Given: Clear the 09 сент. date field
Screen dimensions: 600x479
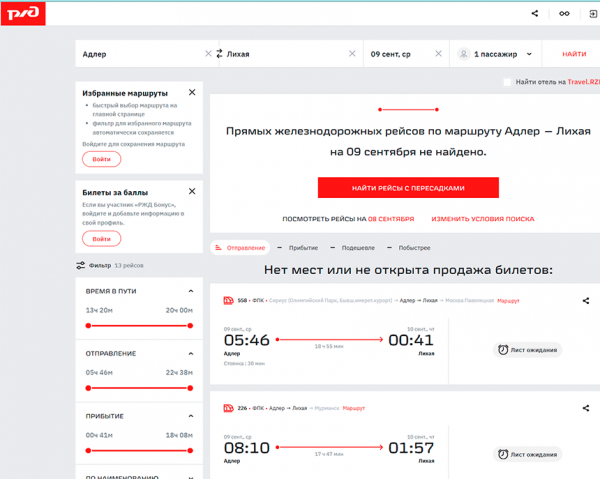Looking at the screenshot, I should point(439,54).
